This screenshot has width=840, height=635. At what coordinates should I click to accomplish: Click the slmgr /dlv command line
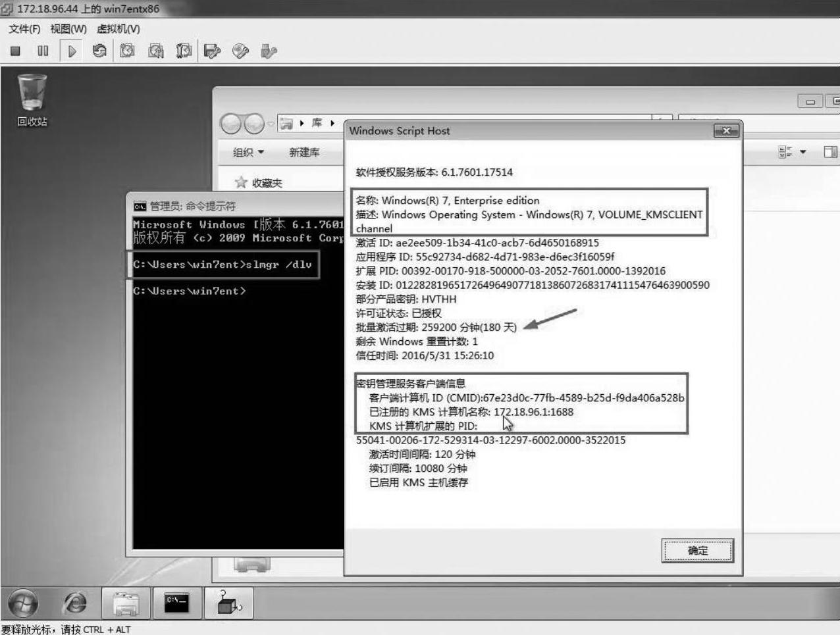(x=223, y=265)
